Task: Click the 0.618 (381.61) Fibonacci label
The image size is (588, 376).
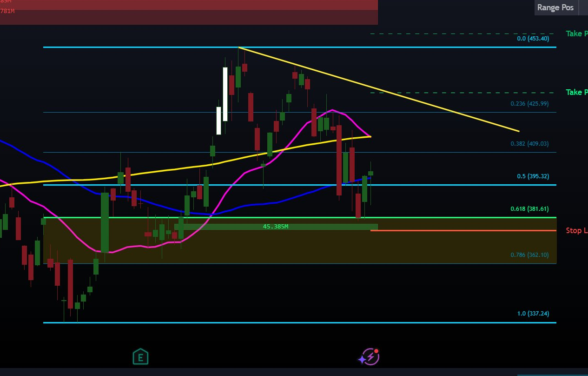Action: [x=529, y=209]
